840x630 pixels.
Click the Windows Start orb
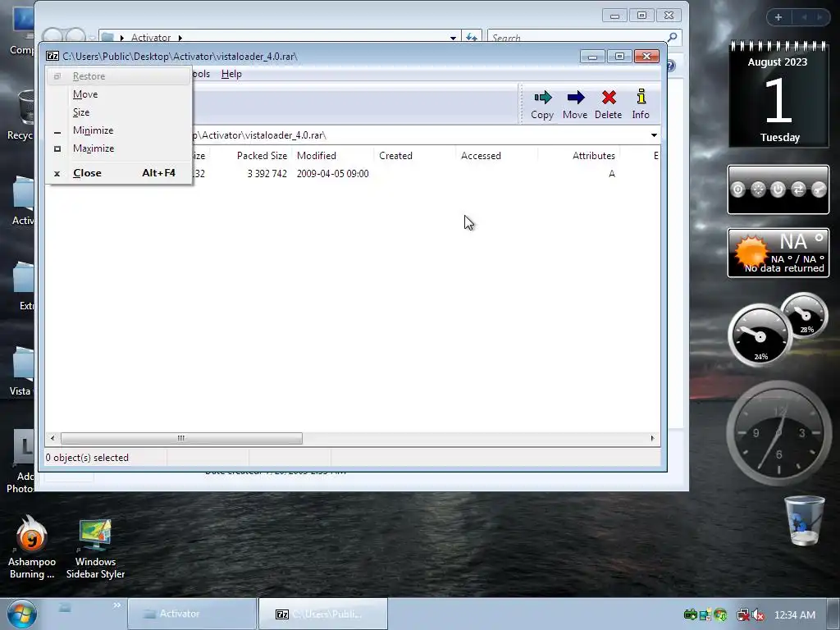point(21,614)
